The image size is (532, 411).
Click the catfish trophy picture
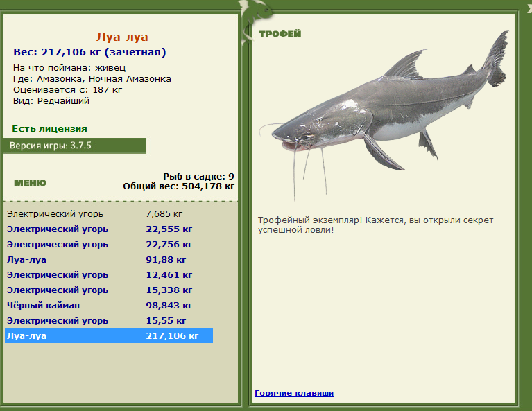click(384, 115)
